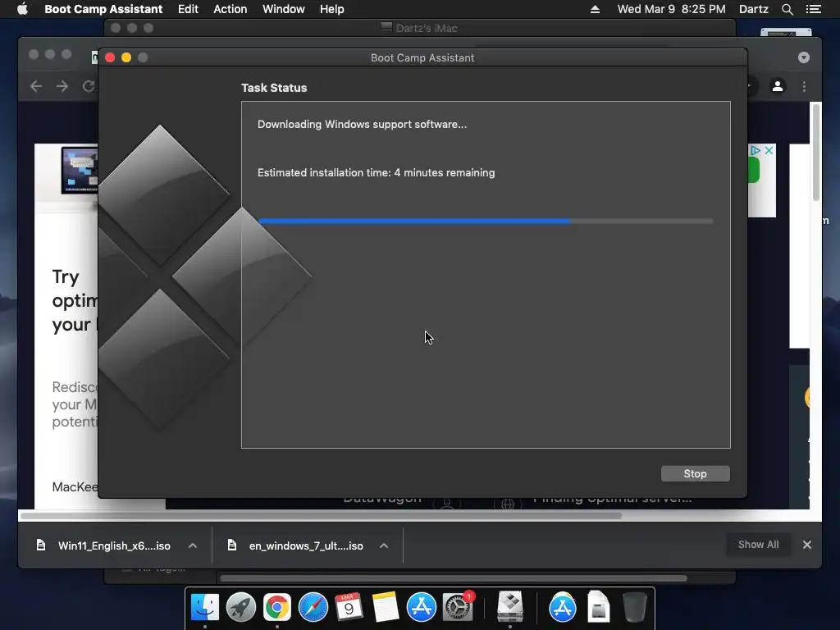Click Chrome tab search arrow button

pyautogui.click(x=803, y=57)
